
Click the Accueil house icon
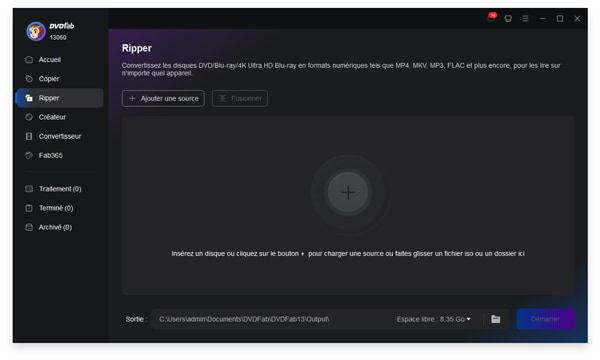(29, 60)
